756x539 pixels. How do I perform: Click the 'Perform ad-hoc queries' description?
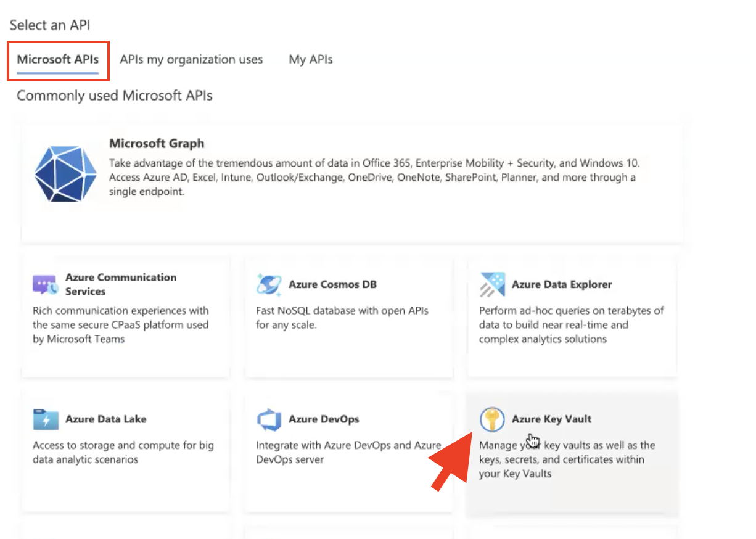coord(572,325)
